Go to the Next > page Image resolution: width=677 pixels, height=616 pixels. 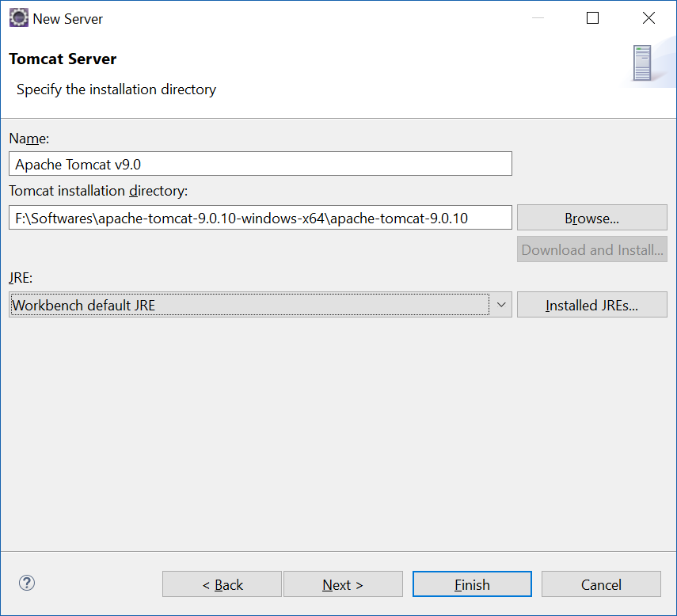click(x=343, y=584)
